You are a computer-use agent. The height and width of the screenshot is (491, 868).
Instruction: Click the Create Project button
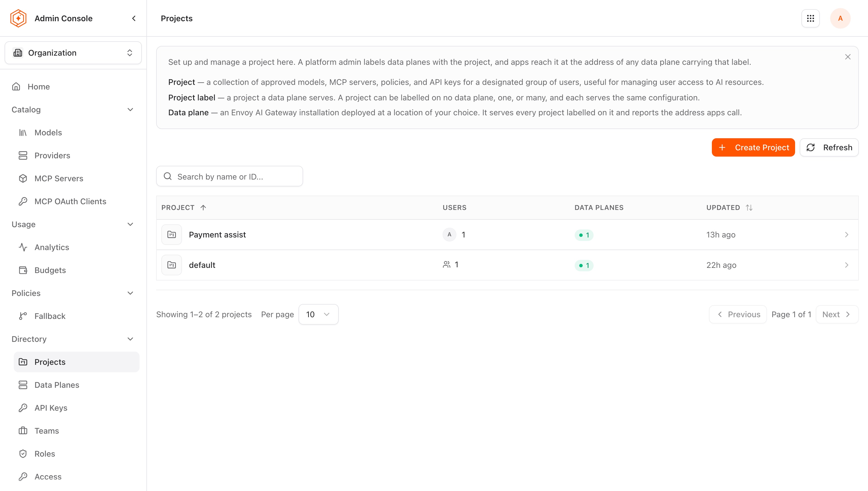click(x=753, y=147)
